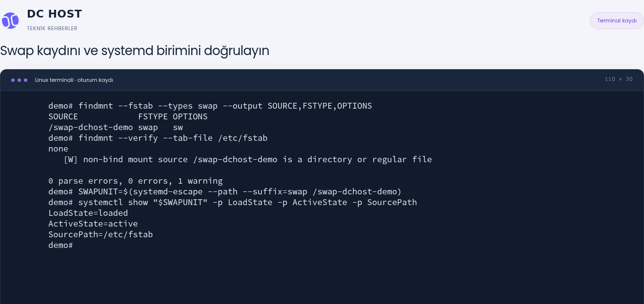Click the Terminal kaydı badge
The width and height of the screenshot is (644, 304).
[617, 20]
